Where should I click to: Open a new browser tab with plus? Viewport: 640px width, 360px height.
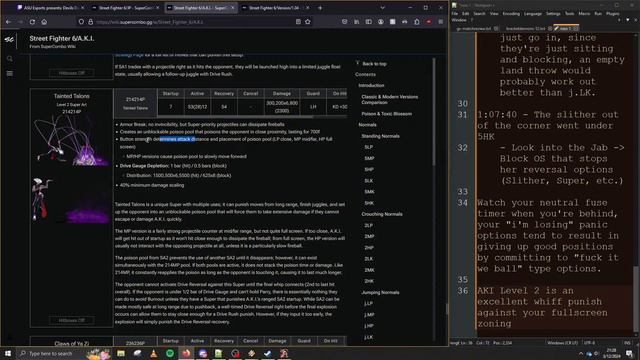[x=320, y=8]
